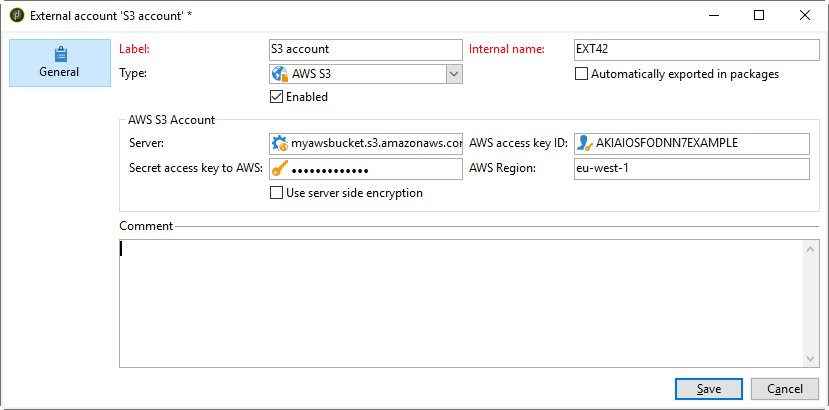
Task: Click the Cancel button
Action: 785,388
